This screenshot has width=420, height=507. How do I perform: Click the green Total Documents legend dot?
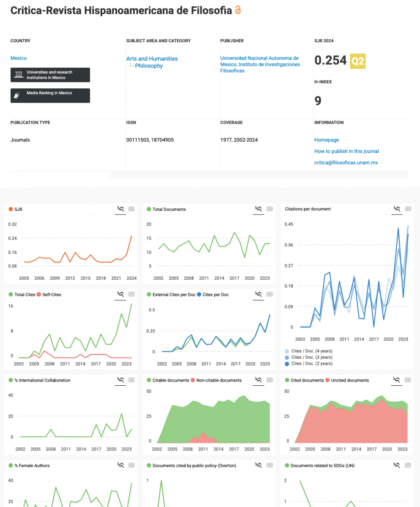(149, 209)
